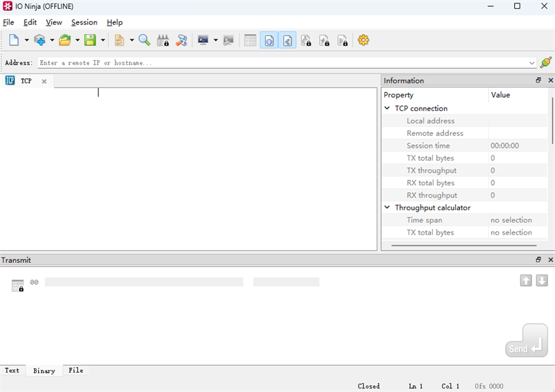The height and width of the screenshot is (392, 555).
Task: Select the Session time row
Action: point(465,146)
